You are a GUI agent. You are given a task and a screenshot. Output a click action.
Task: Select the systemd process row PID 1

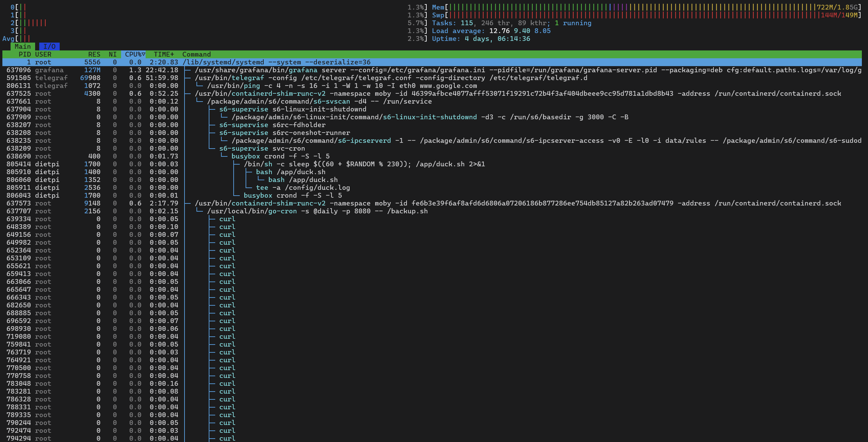pos(432,62)
